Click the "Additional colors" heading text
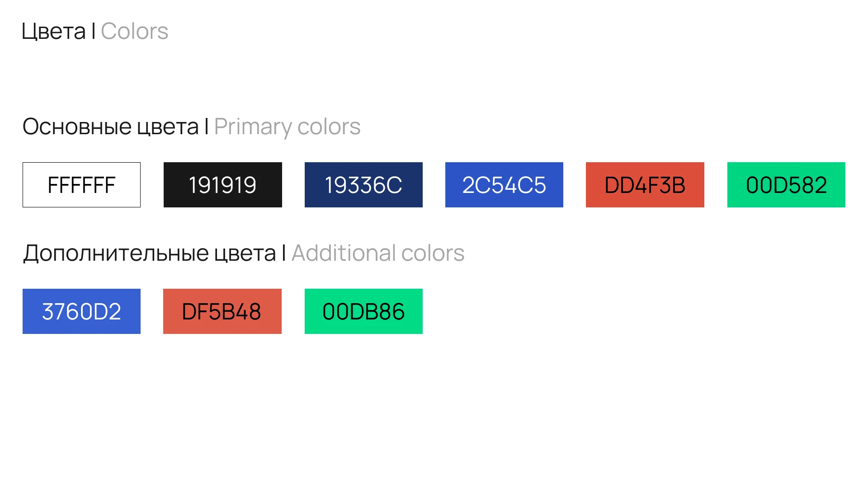The height and width of the screenshot is (488, 868). coord(378,253)
